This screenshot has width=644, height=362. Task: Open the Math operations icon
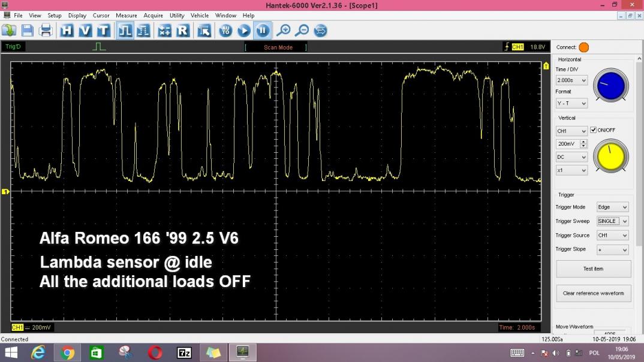164,31
